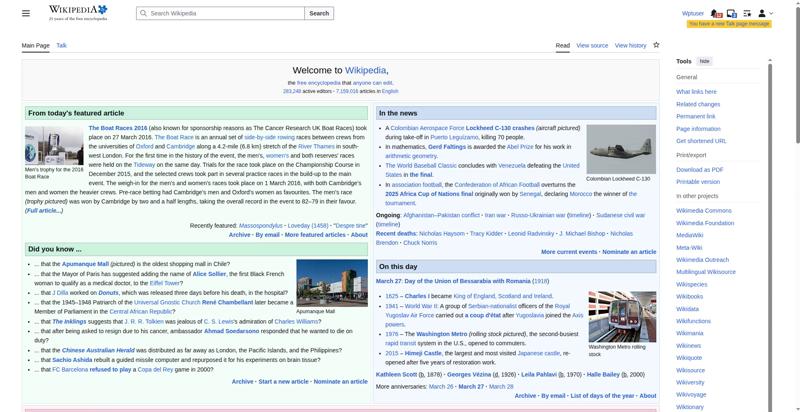
Task: Open the Boat Race trophy thumbnail
Action: (54, 145)
